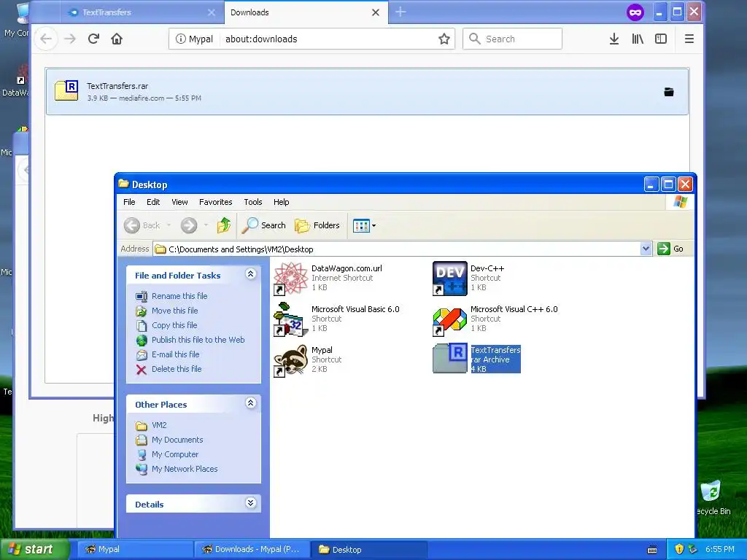Click E-mail this file
Viewport: 747px width, 560px height.
click(x=175, y=354)
